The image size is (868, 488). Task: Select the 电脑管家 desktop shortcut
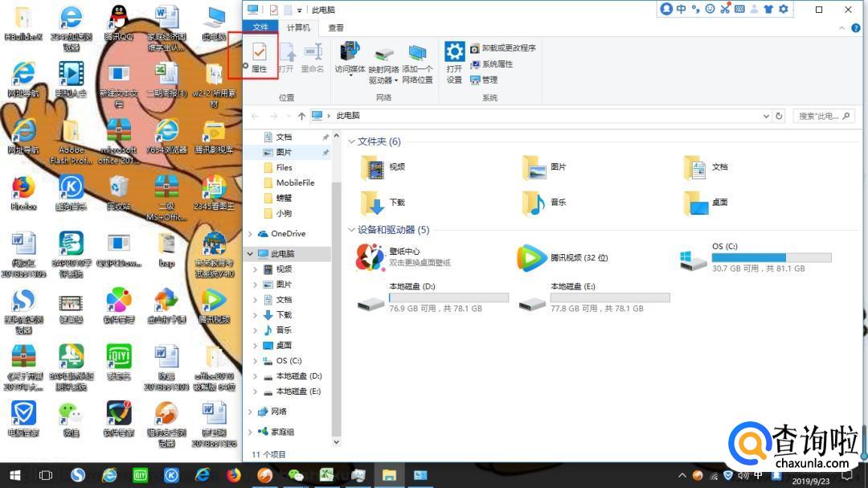click(23, 420)
